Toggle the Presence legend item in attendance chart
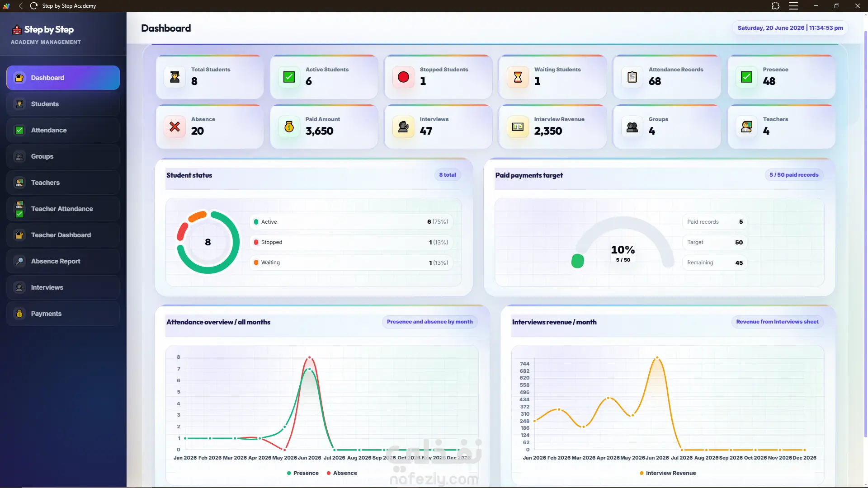The width and height of the screenshot is (868, 488). [x=302, y=473]
